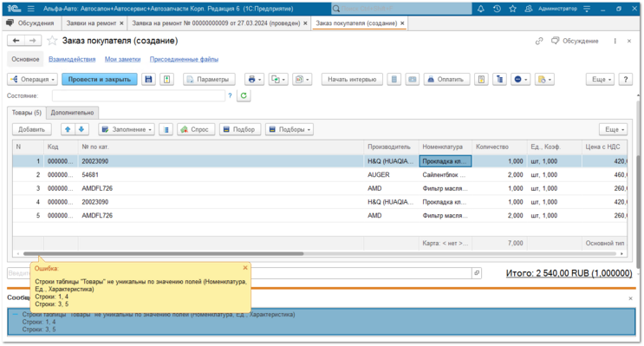Click the user icon beside Администратор
This screenshot has width=644, height=346.
click(529, 8)
